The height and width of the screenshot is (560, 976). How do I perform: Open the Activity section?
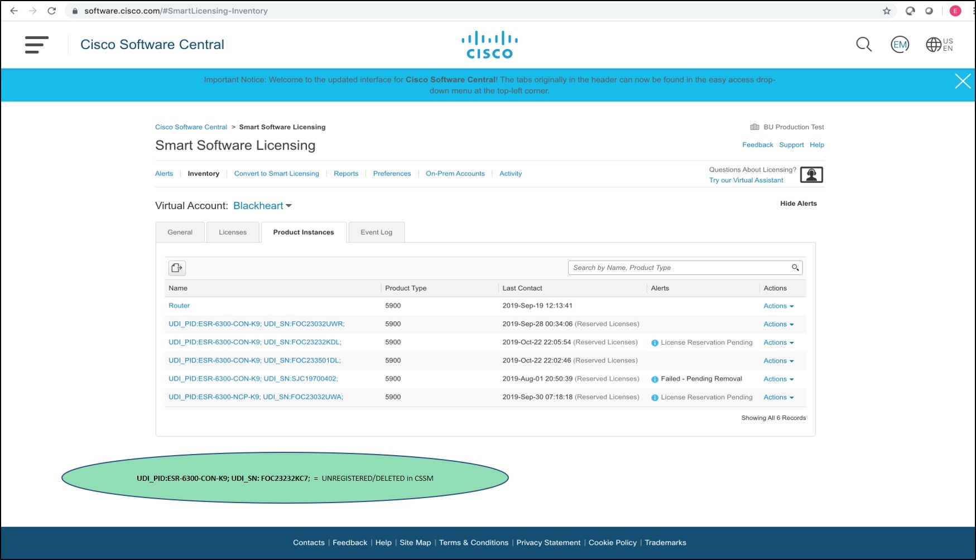click(x=511, y=173)
